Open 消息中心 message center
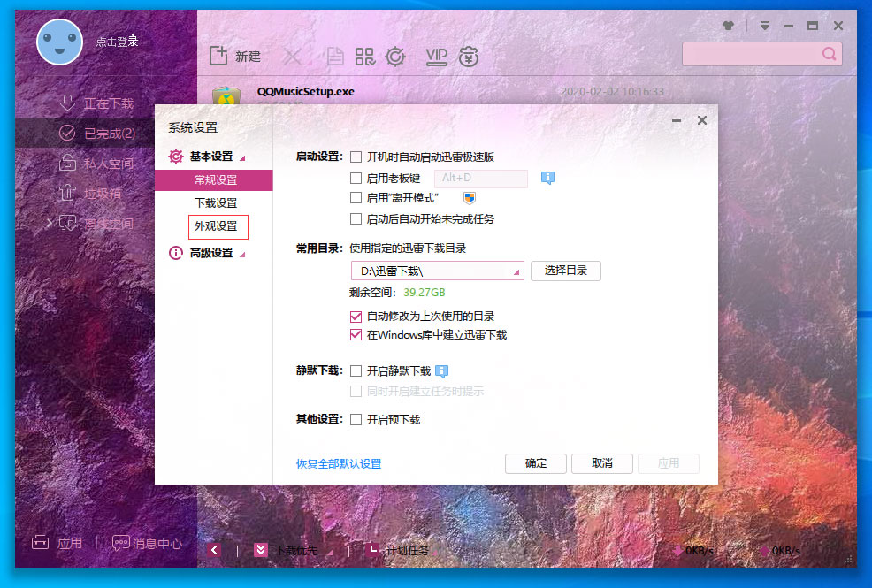The width and height of the screenshot is (872, 588). [x=147, y=542]
